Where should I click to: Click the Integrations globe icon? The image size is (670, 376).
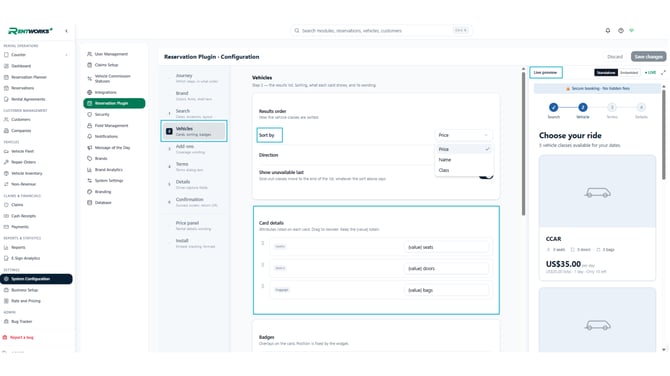pos(89,92)
